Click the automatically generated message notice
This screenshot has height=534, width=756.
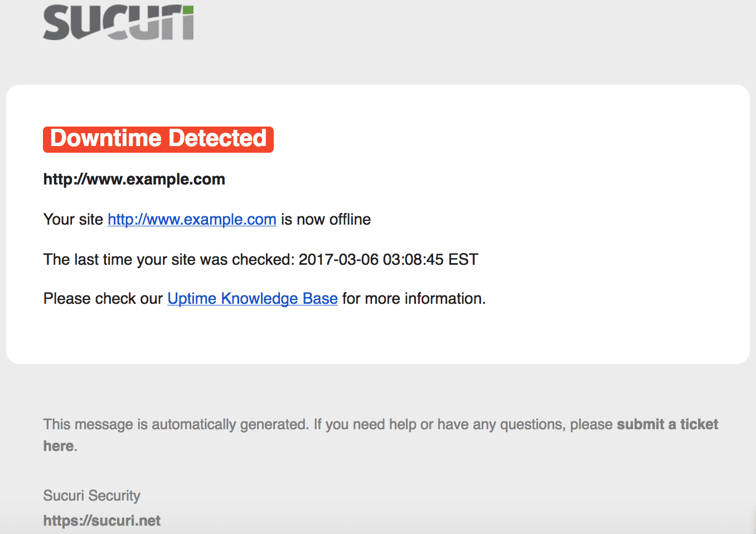(x=381, y=435)
